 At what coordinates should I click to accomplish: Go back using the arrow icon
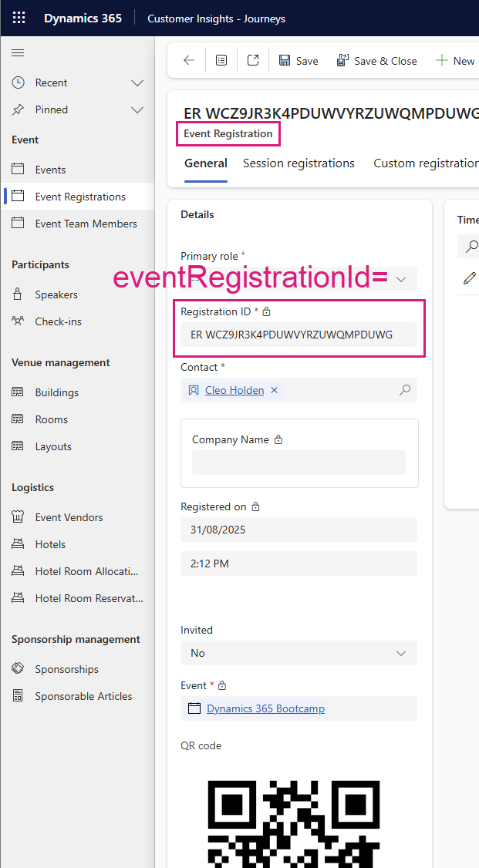189,61
